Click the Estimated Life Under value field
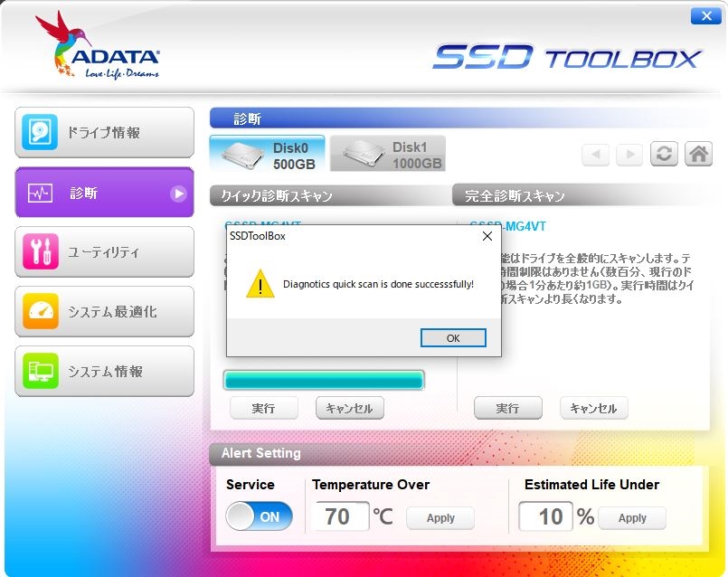 point(545,516)
